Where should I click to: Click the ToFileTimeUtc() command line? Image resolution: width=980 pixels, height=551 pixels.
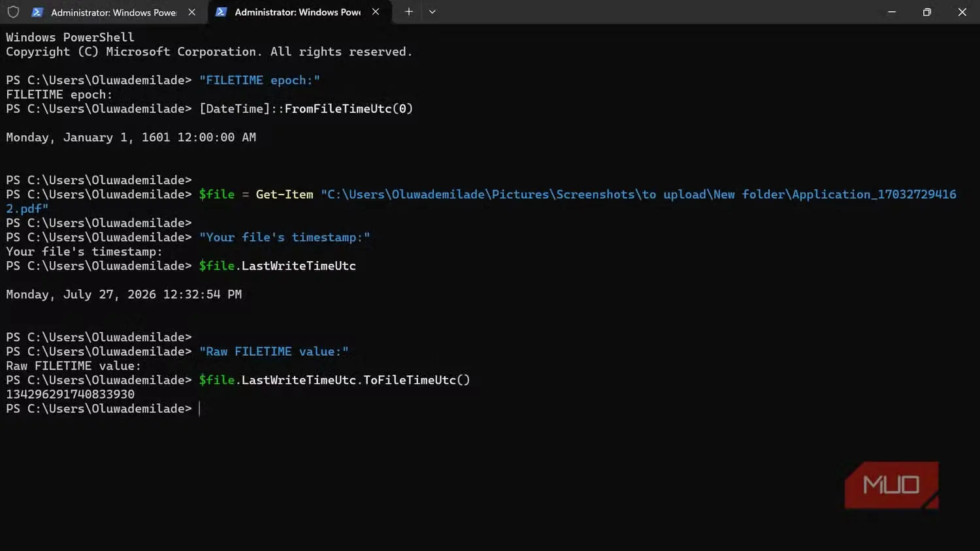[335, 380]
